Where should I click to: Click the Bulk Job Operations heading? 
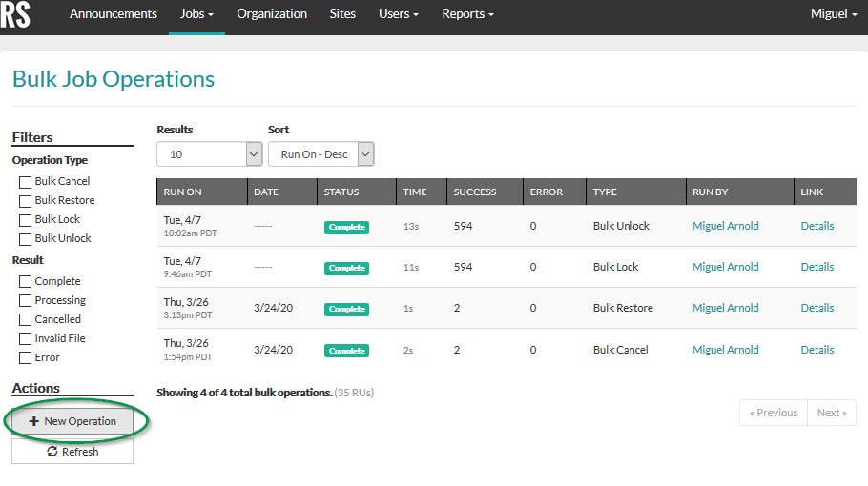[x=114, y=79]
